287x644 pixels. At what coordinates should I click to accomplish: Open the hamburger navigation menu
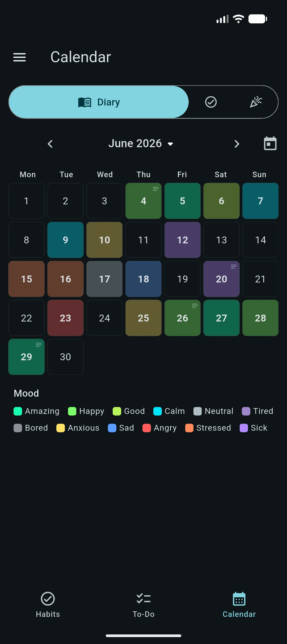click(20, 57)
